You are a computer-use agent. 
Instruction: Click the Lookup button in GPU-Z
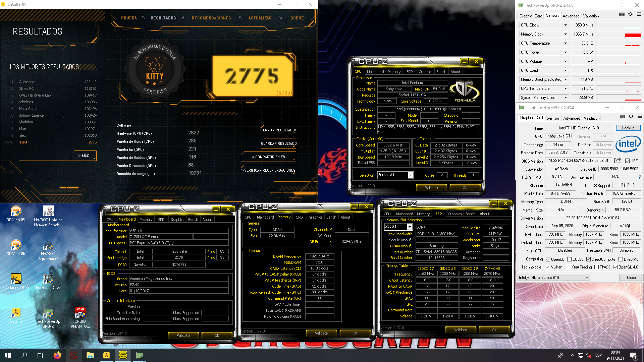(628, 128)
